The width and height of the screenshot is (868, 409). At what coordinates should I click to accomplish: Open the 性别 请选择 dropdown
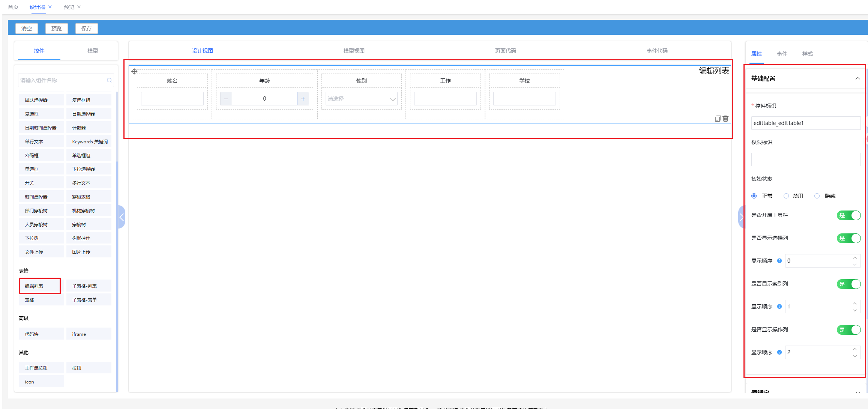[x=361, y=99]
